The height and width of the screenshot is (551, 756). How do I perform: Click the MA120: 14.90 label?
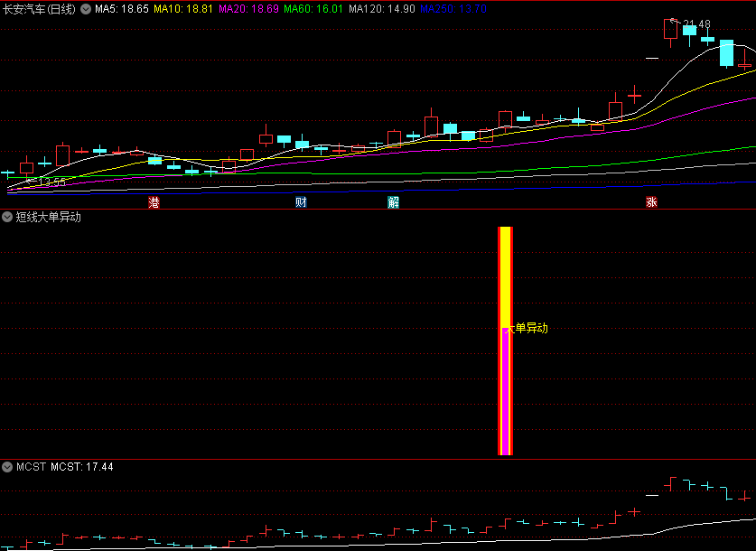click(x=382, y=9)
